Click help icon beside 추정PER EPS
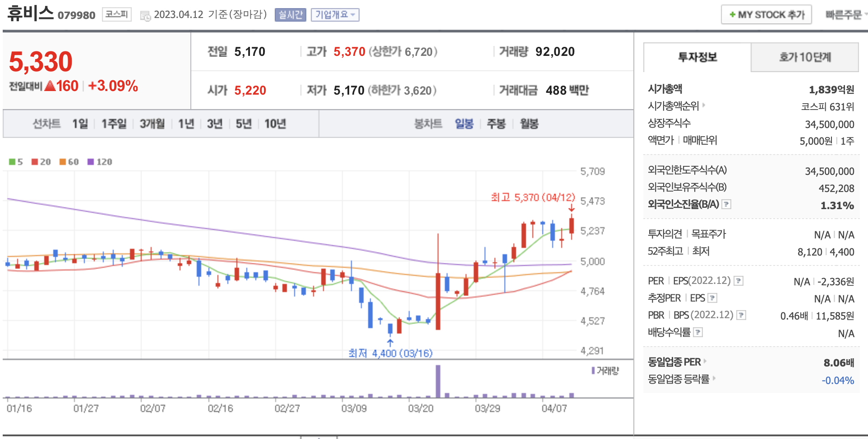Screen dimensions: 868x439 [712, 298]
